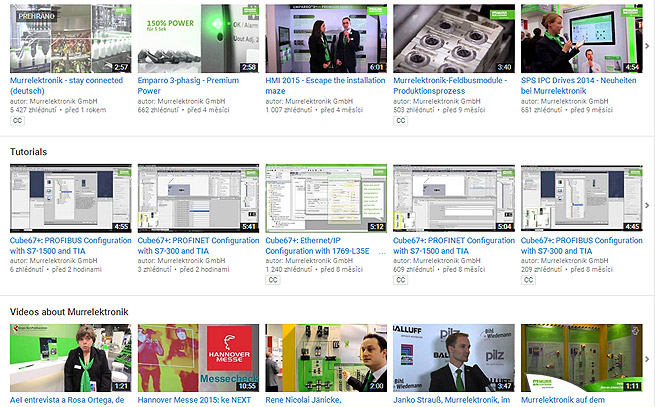This screenshot has width=655, height=407.
Task: Show next videos in the Tutorials row arrow
Action: [647, 205]
